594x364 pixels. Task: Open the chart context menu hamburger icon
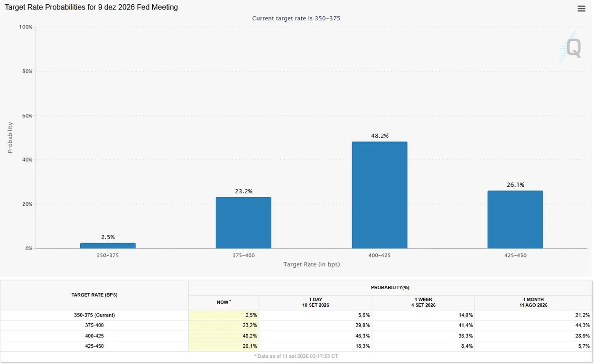pyautogui.click(x=581, y=9)
